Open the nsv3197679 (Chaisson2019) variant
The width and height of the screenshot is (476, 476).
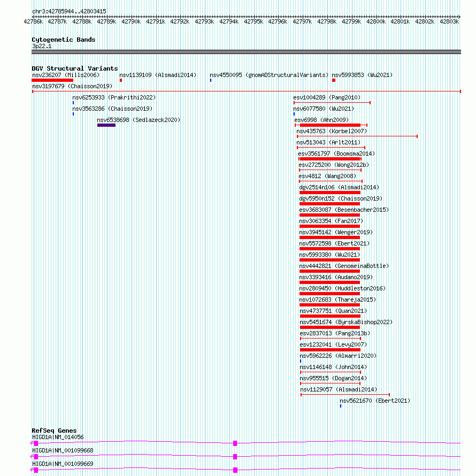tap(72, 86)
